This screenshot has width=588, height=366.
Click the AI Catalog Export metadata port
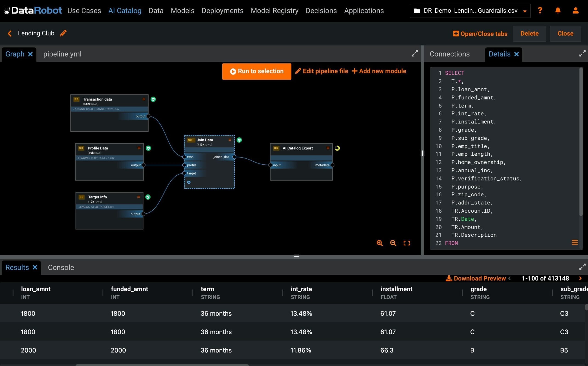tap(332, 165)
